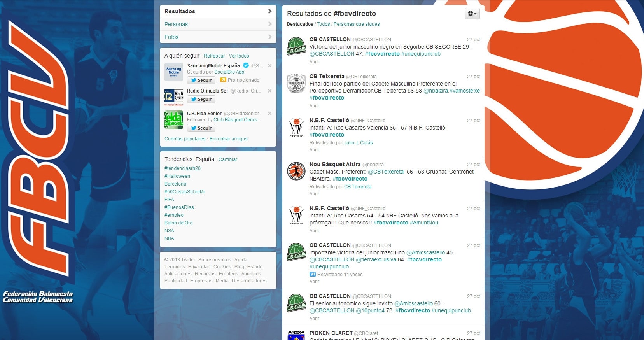Click the Desarrolladores footer link
Image resolution: width=644 pixels, height=340 pixels.
click(249, 281)
